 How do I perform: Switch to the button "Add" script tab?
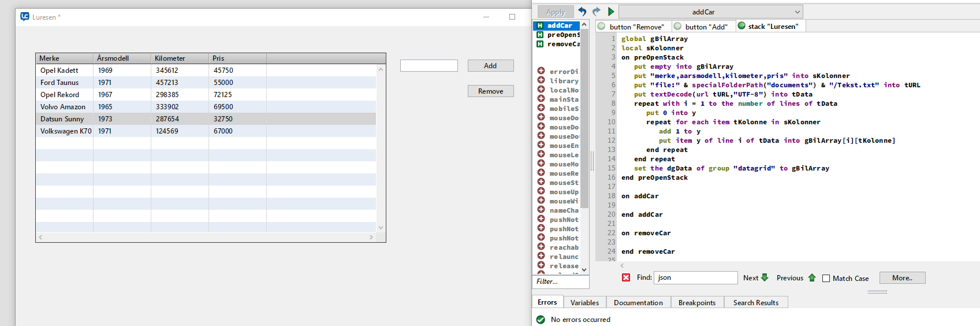704,27
